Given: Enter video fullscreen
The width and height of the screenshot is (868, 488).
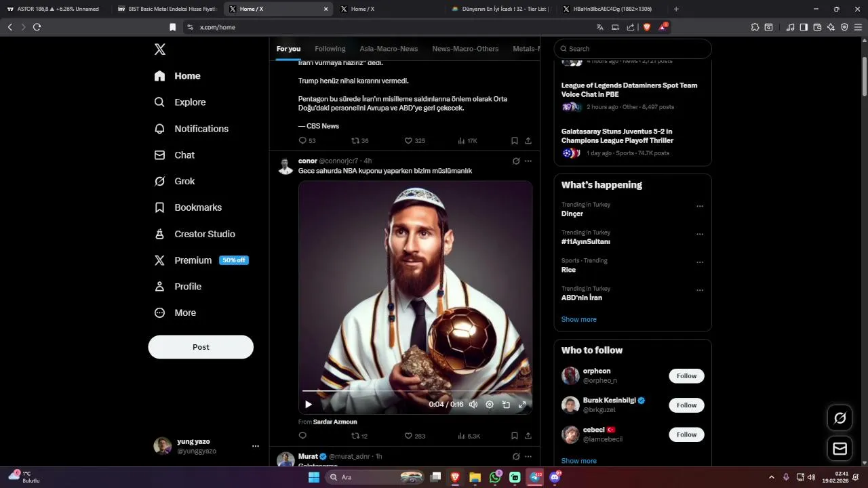Looking at the screenshot, I should [x=522, y=405].
